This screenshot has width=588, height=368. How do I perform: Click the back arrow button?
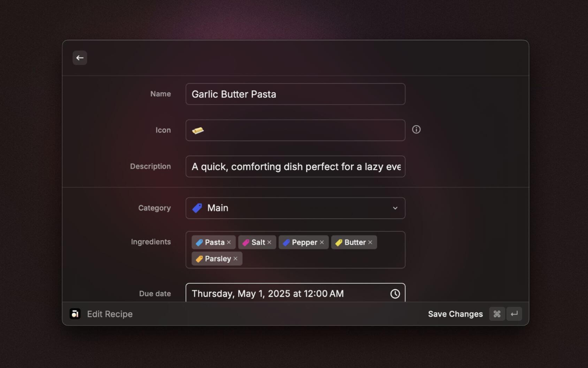pos(80,58)
